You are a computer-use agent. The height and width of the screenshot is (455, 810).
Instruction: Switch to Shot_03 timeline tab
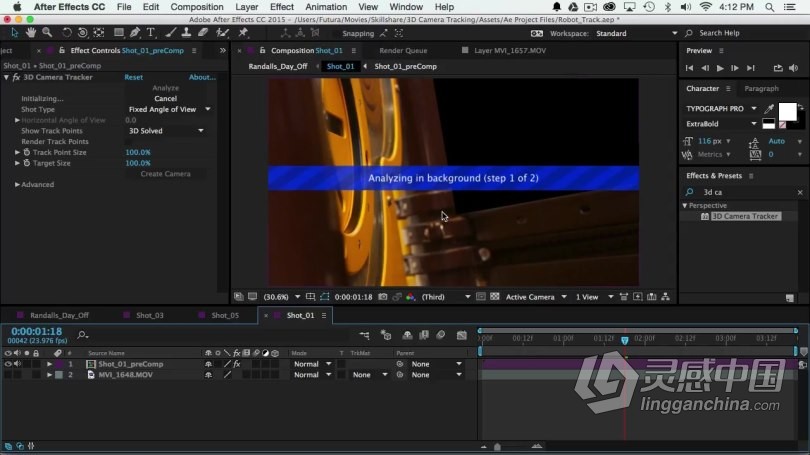150,316
